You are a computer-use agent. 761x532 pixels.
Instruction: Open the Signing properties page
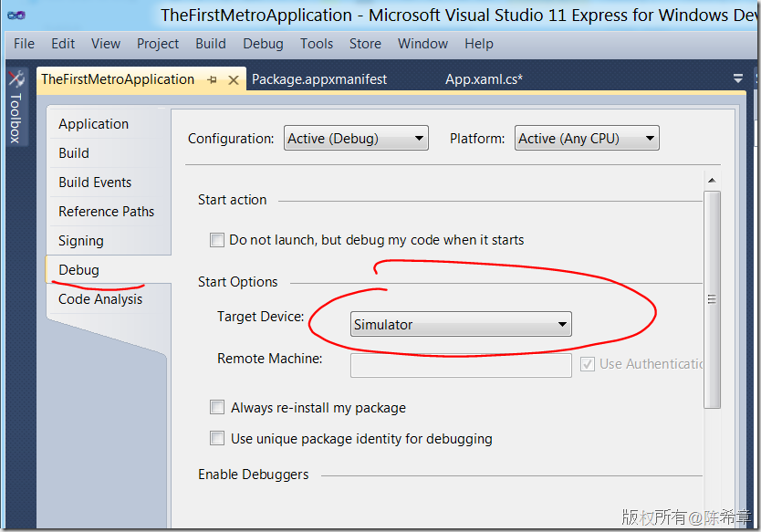click(x=81, y=241)
